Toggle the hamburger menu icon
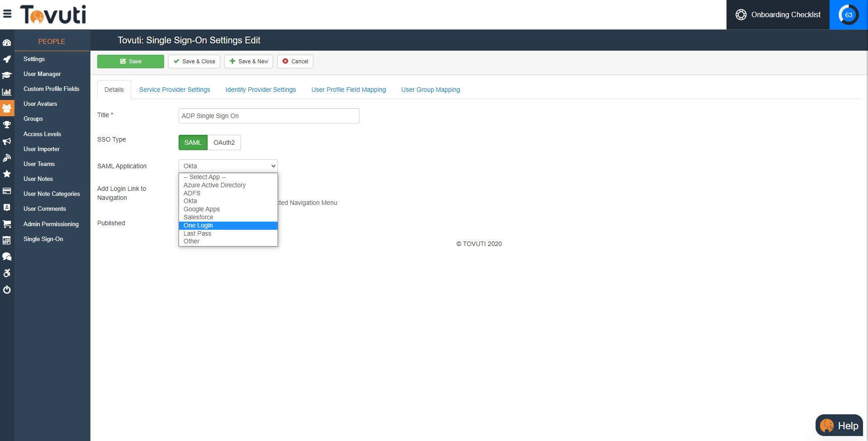The image size is (868, 441). (x=7, y=14)
